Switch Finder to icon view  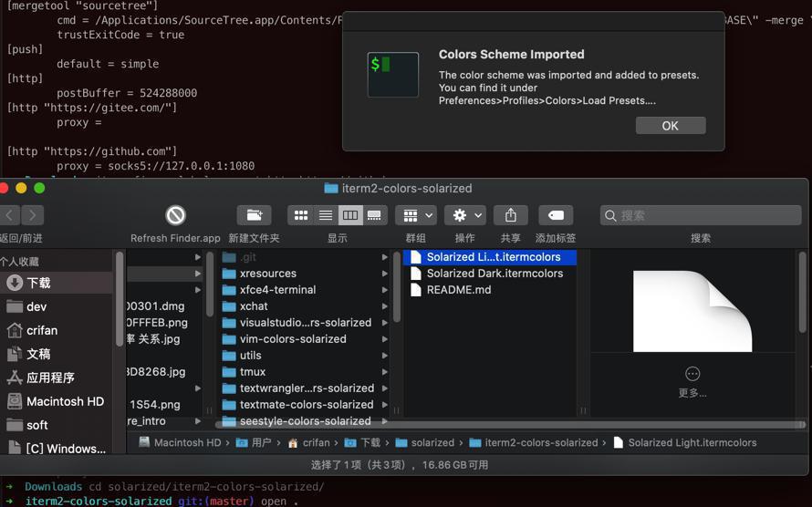pyautogui.click(x=301, y=215)
